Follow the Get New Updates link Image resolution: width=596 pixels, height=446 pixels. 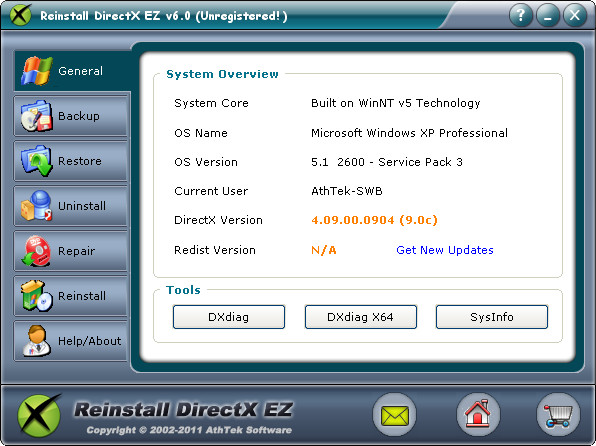pyautogui.click(x=445, y=250)
